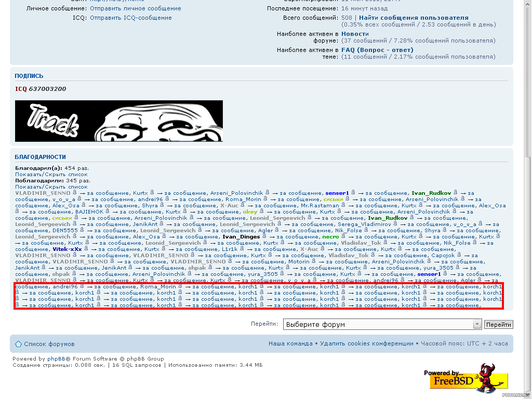Click Отправить ICQ-сообщение link

click(130, 18)
